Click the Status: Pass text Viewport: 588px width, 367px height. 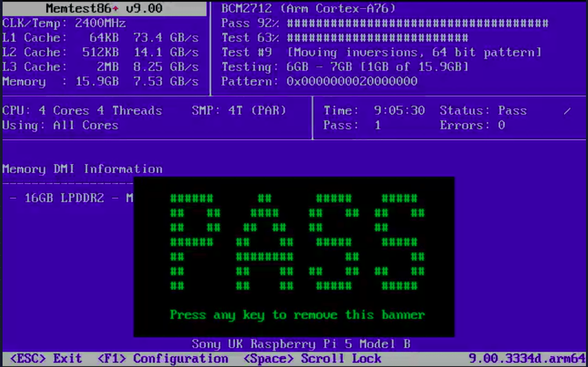point(483,111)
